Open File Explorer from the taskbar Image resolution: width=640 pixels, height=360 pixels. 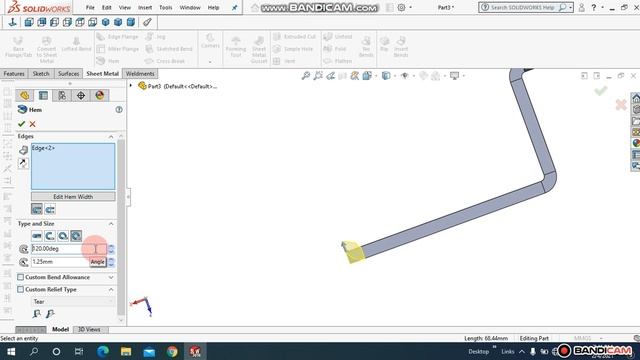coord(126,351)
